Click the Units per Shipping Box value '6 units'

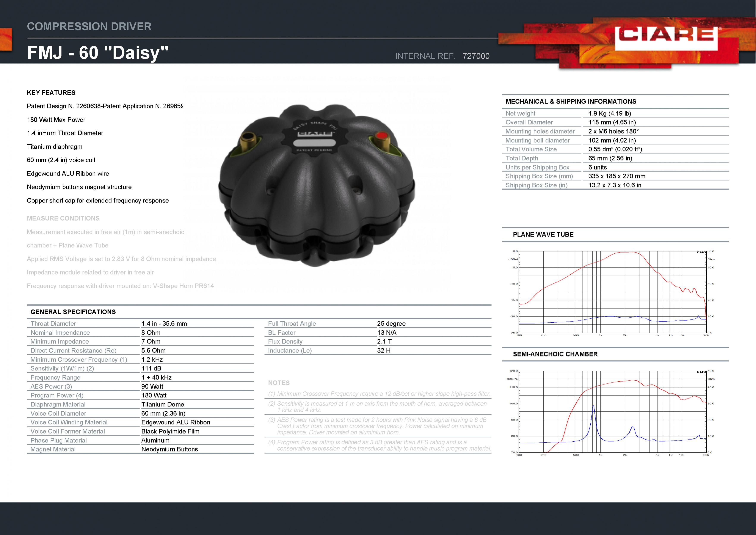click(598, 167)
